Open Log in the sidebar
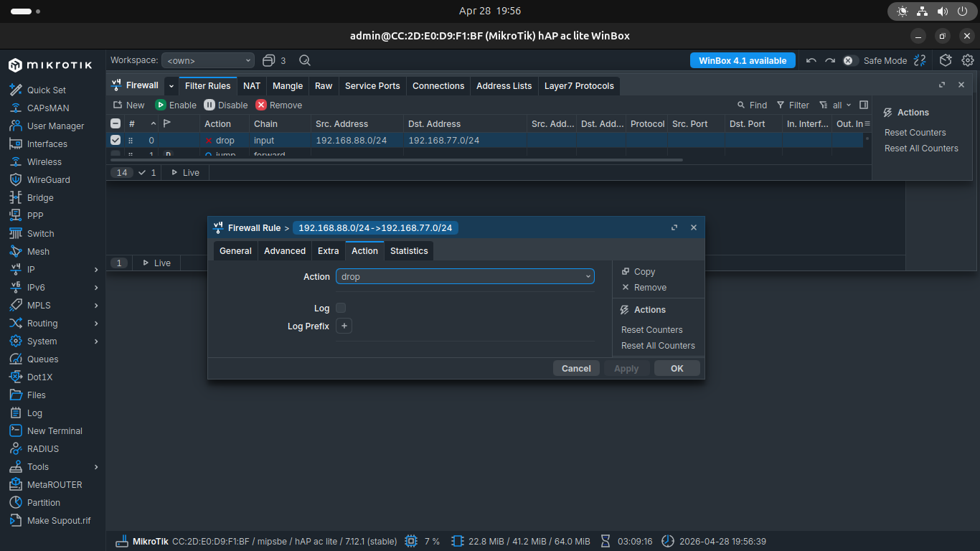The width and height of the screenshot is (980, 551). point(34,413)
